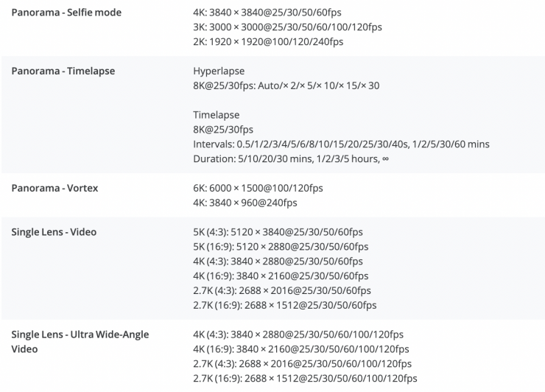
Task: Select the 4K: 3840 × 960@240fps line
Action: point(245,203)
